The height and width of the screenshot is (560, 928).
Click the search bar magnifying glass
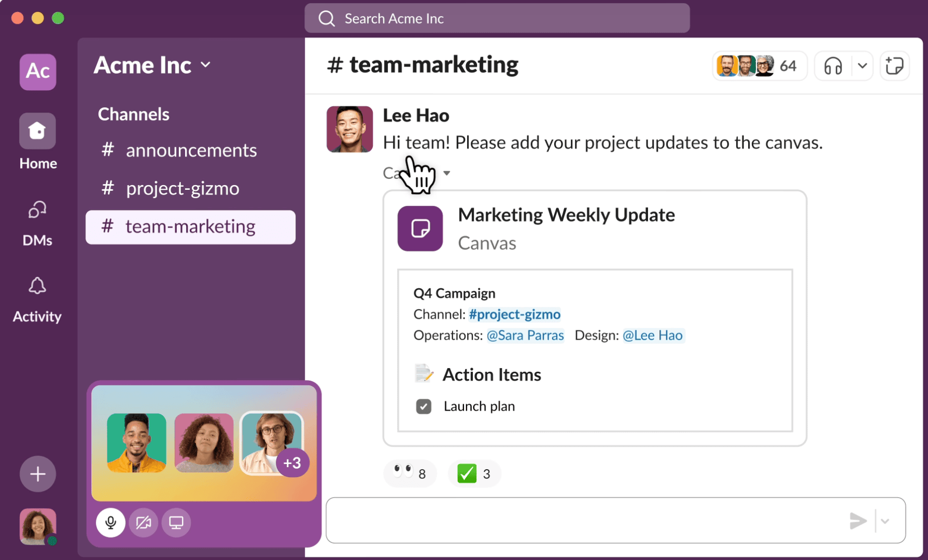click(x=327, y=18)
